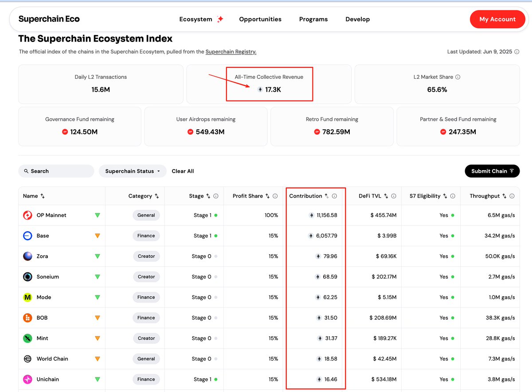Image resolution: width=532 pixels, height=392 pixels.
Task: Click the Soneium chain logo
Action: click(x=27, y=277)
